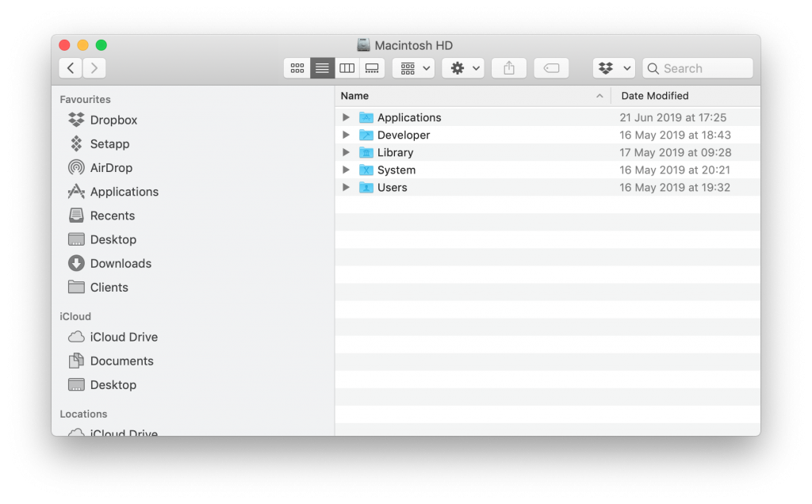
Task: Click the Edit Tags button
Action: click(551, 68)
